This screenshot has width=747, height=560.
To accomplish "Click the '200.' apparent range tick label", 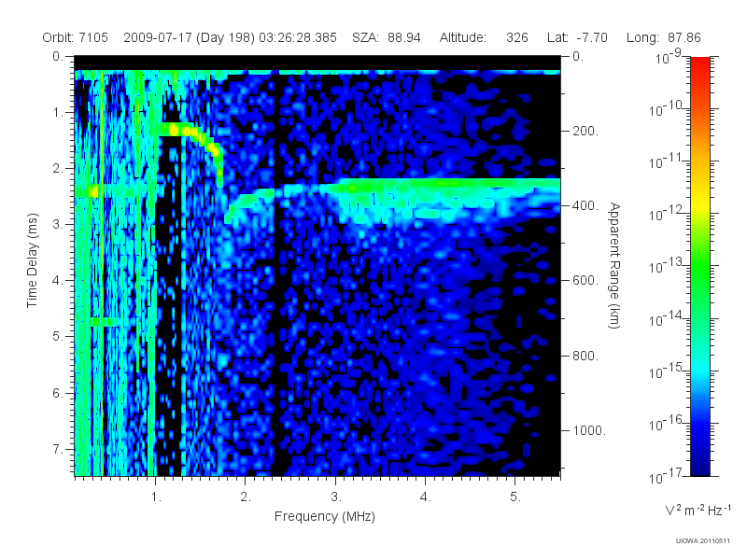I will point(585,131).
